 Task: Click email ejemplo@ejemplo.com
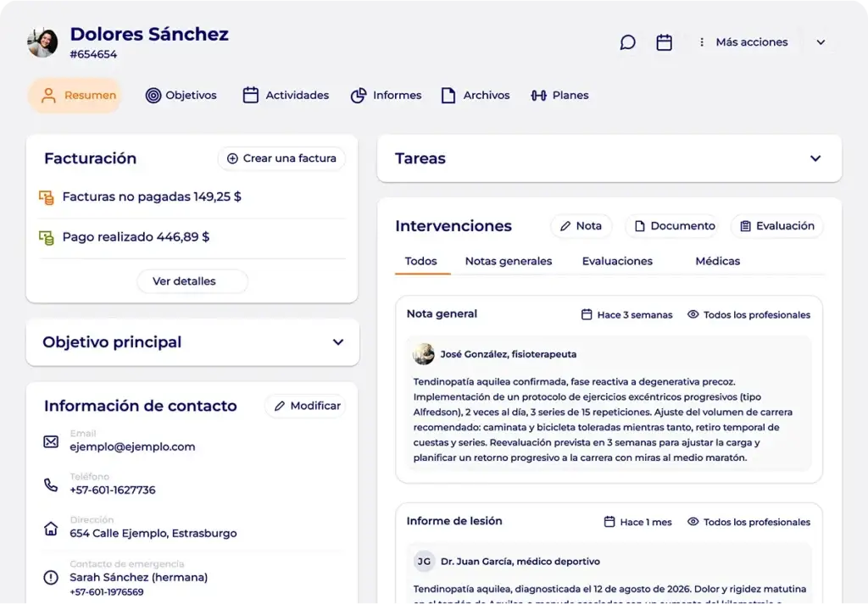132,446
